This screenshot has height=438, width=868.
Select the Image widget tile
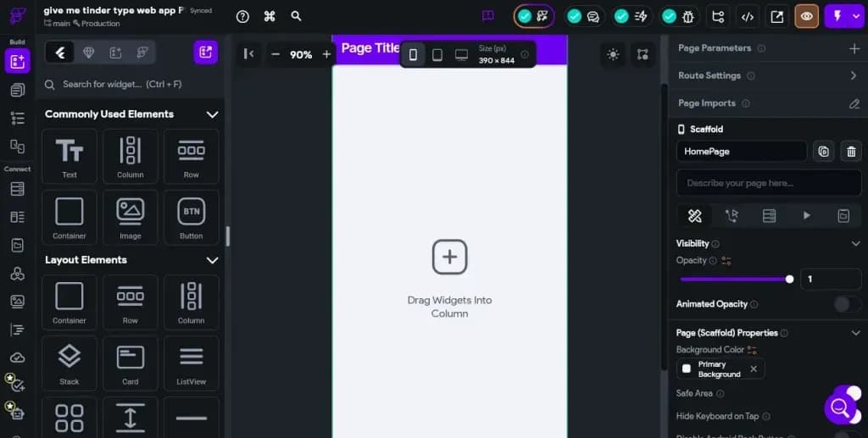[x=130, y=218]
